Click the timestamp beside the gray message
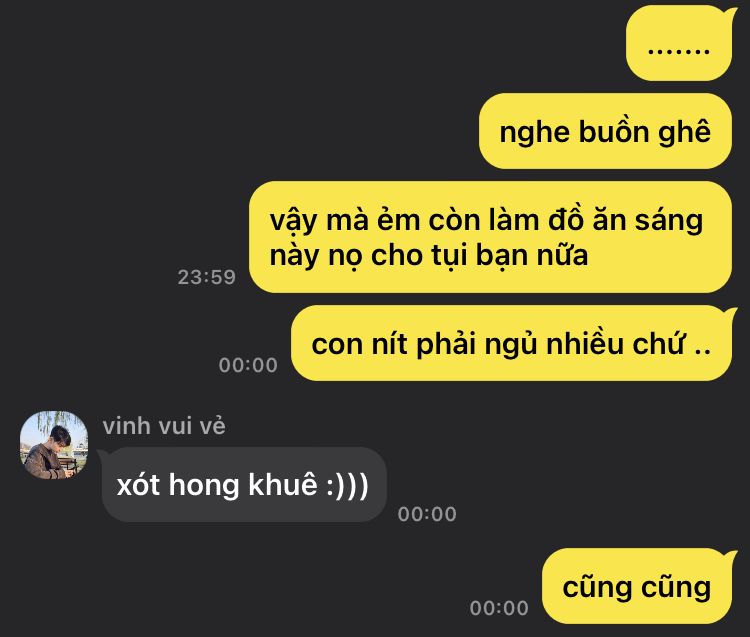 (x=427, y=514)
